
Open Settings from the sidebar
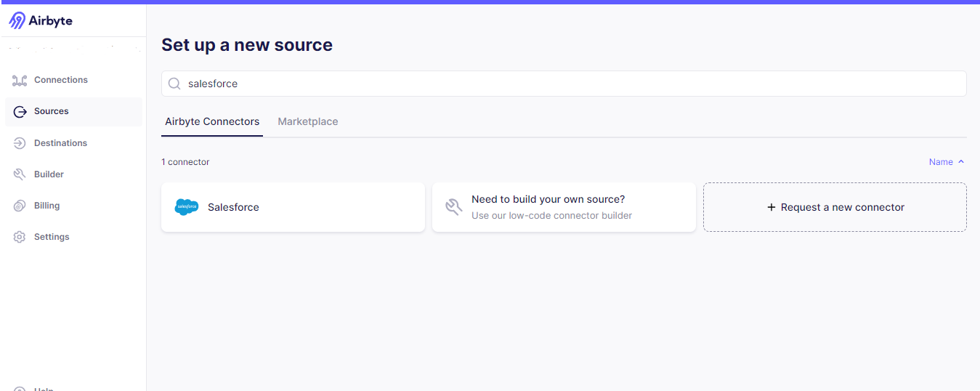[73, 237]
